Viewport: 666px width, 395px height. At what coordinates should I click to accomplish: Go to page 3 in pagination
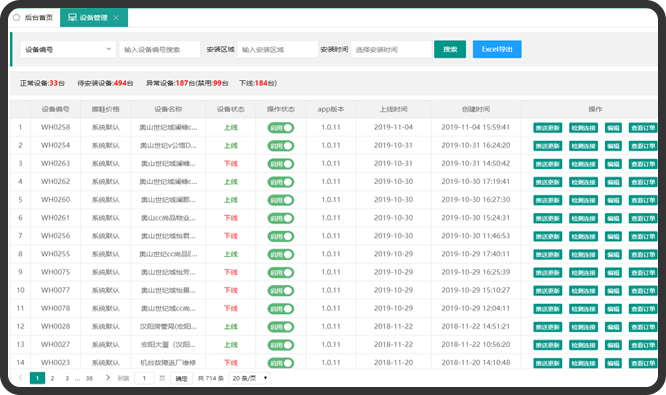tap(67, 378)
